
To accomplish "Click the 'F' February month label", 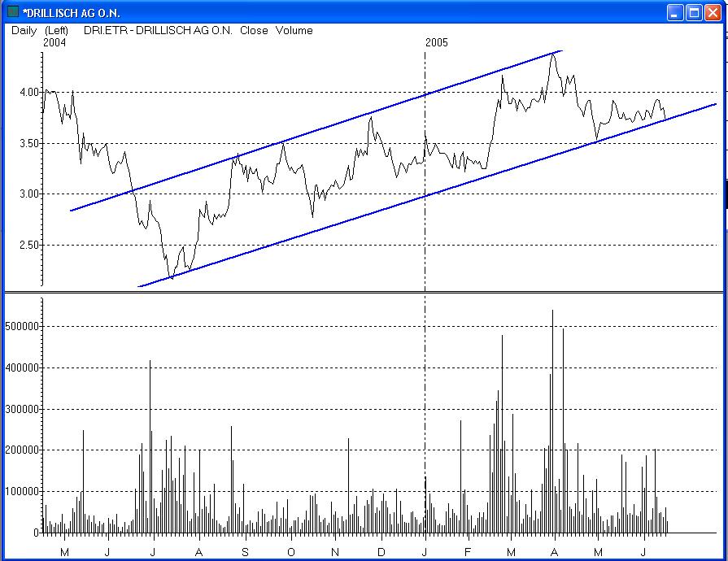I will pyautogui.click(x=468, y=552).
